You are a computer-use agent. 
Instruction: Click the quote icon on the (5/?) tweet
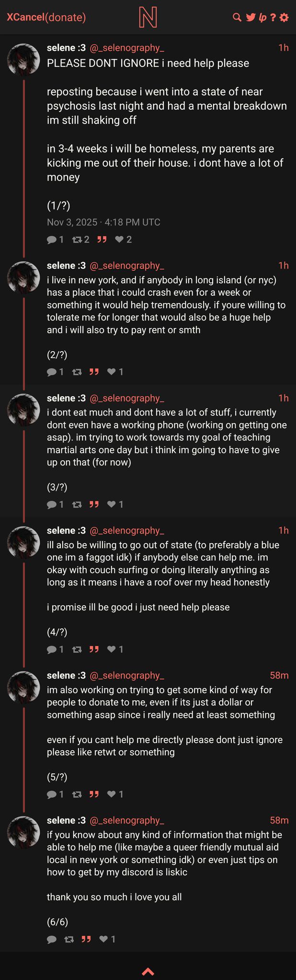point(94,794)
